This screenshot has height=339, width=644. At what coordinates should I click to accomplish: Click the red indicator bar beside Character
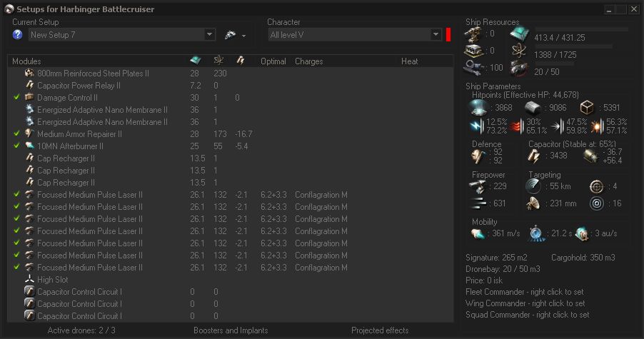coord(448,34)
